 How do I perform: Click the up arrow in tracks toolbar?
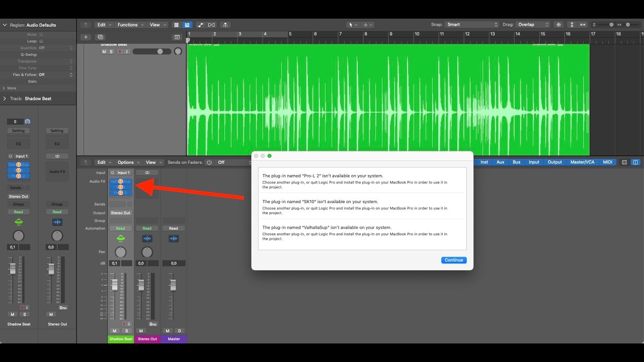86,25
